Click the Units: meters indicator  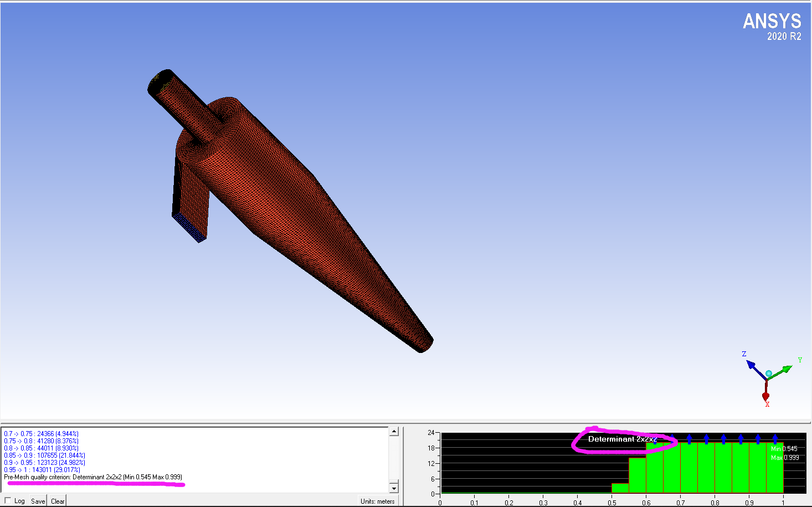378,501
